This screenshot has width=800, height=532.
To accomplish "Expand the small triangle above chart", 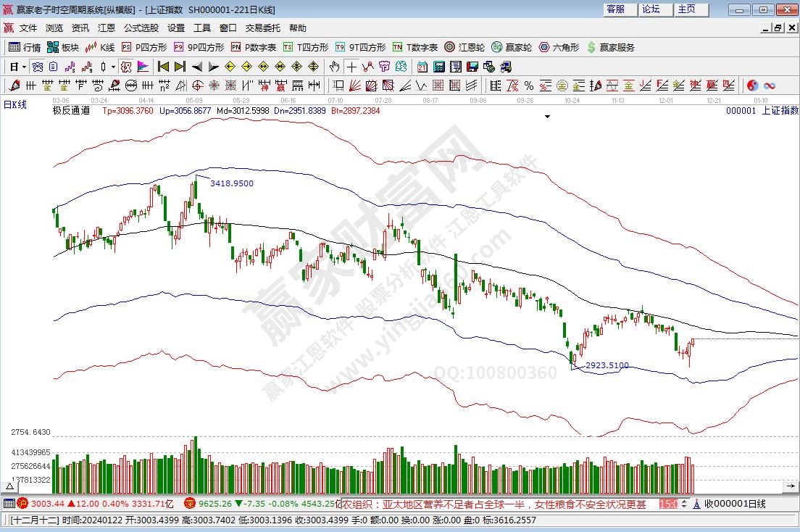I will (548, 116).
